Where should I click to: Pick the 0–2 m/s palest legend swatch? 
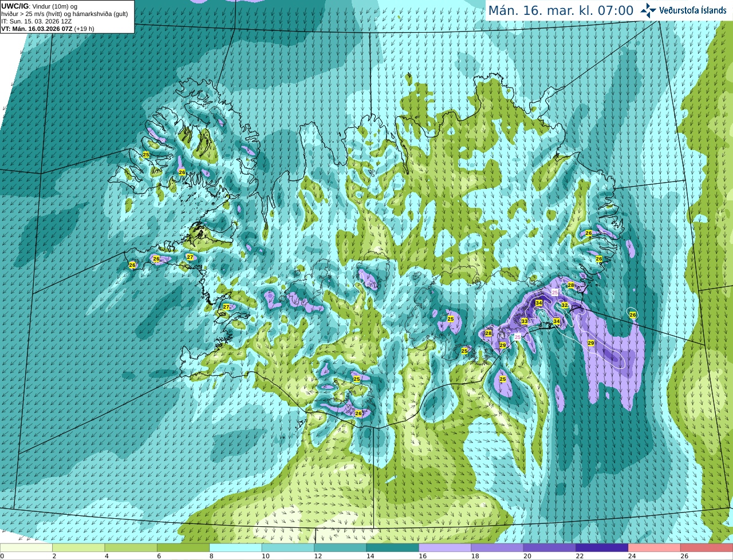coord(26,548)
